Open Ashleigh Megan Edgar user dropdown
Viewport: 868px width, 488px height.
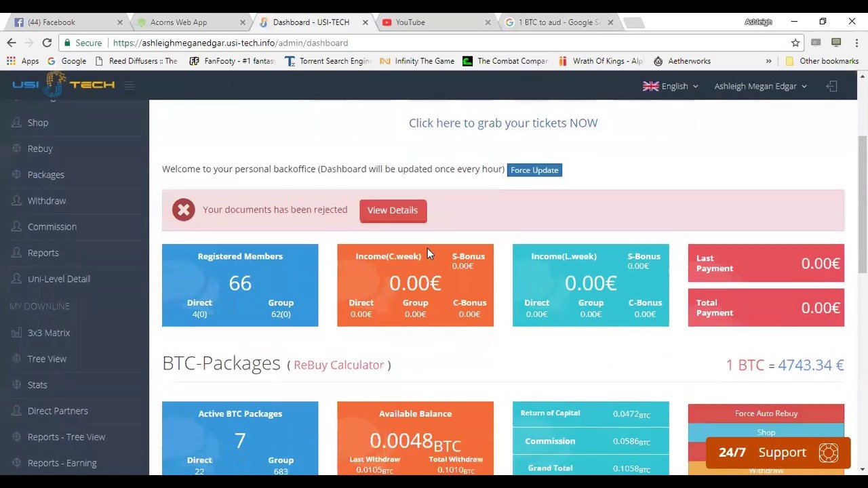coord(760,86)
